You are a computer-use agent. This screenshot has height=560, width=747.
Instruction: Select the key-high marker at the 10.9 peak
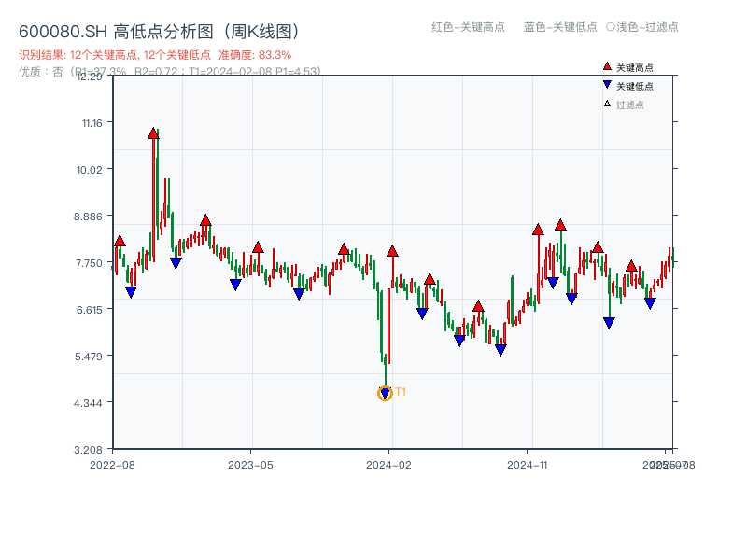point(153,133)
